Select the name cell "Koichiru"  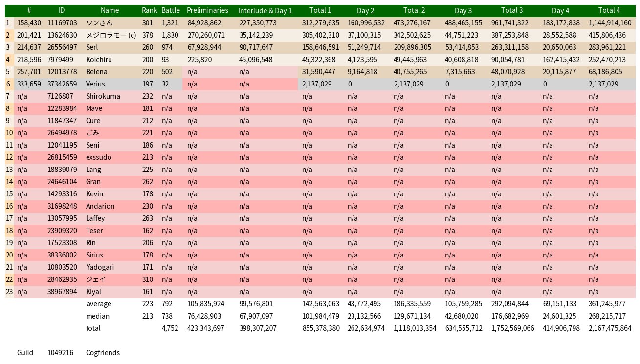click(x=99, y=60)
